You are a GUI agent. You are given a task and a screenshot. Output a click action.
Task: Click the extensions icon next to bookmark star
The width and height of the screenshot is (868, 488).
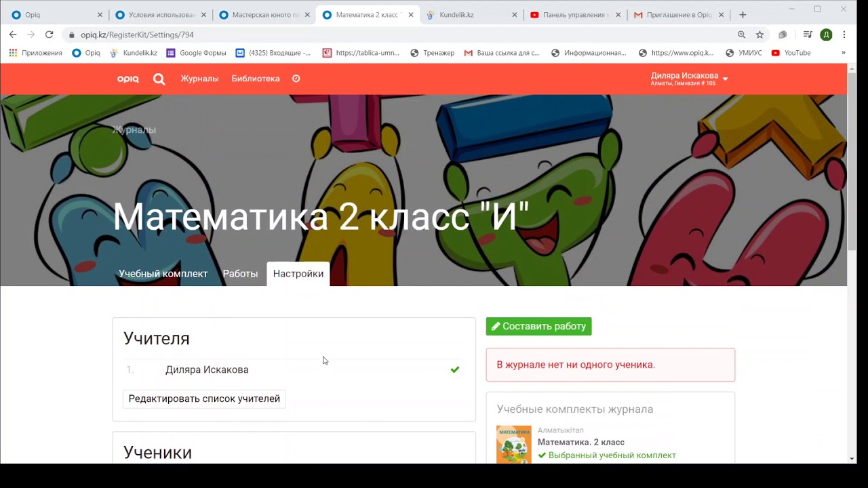pos(783,35)
